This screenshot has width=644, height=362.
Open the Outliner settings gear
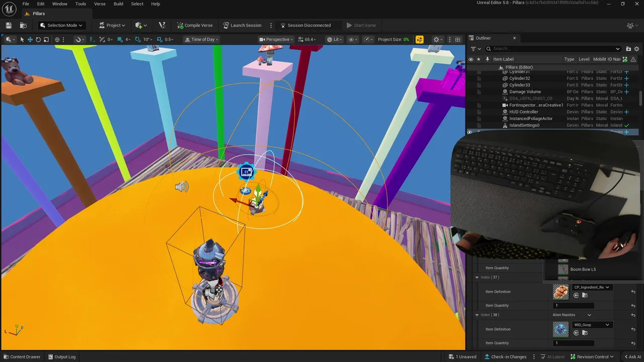coord(637,49)
